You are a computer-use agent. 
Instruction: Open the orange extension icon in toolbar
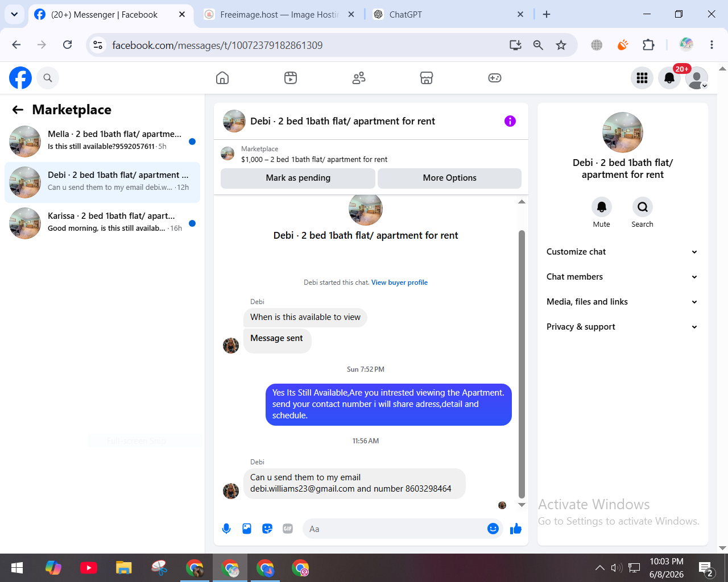coord(623,45)
